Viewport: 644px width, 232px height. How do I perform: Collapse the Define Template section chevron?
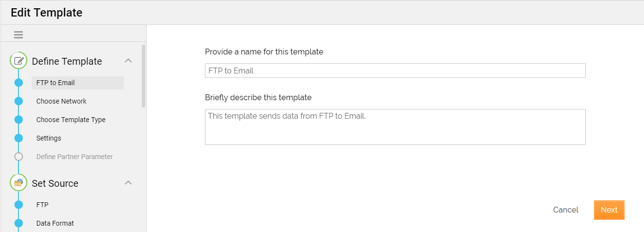pyautogui.click(x=128, y=61)
